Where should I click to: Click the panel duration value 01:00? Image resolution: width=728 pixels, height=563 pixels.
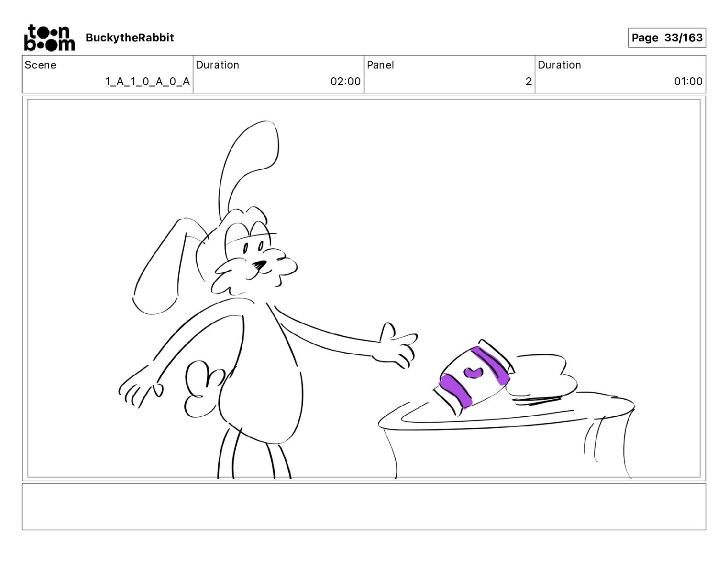tap(688, 81)
